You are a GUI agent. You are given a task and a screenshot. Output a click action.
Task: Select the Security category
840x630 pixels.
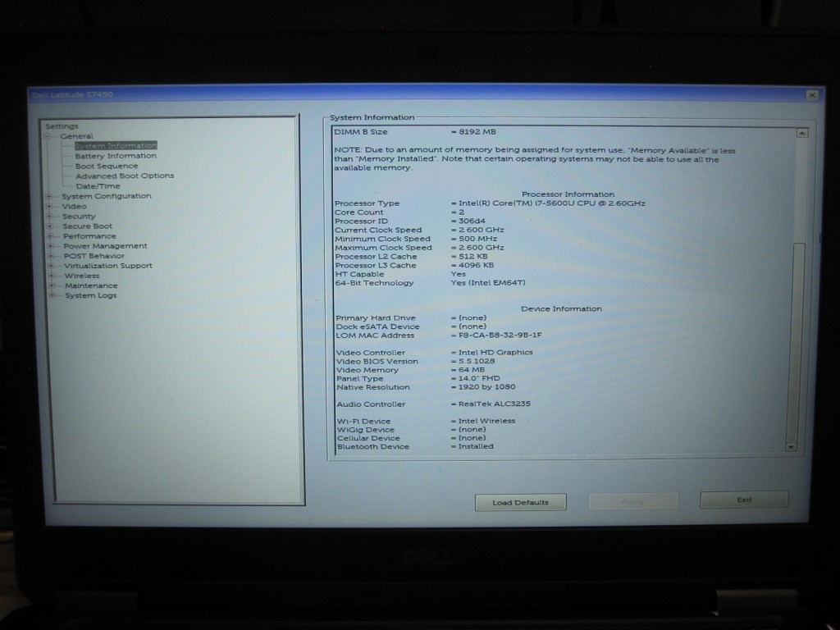(x=79, y=217)
